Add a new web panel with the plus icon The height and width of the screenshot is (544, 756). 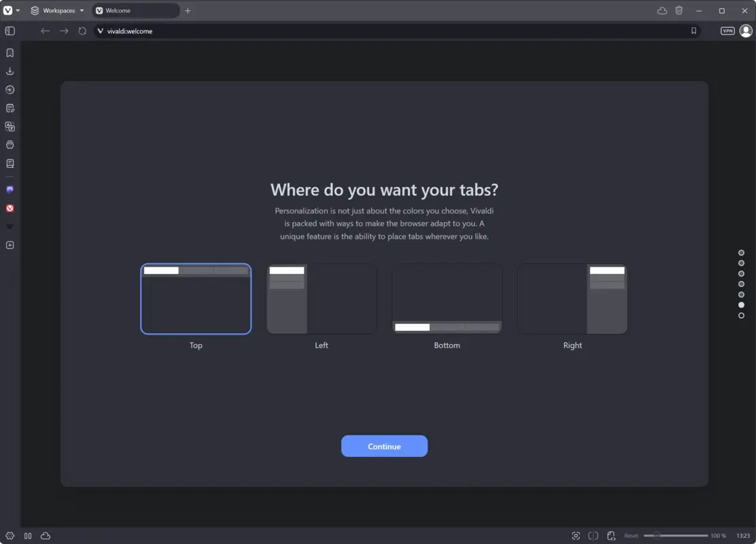[10, 245]
